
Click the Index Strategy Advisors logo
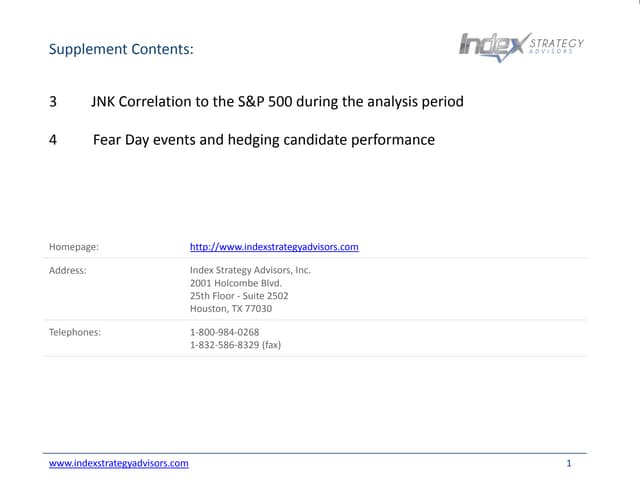click(x=492, y=46)
